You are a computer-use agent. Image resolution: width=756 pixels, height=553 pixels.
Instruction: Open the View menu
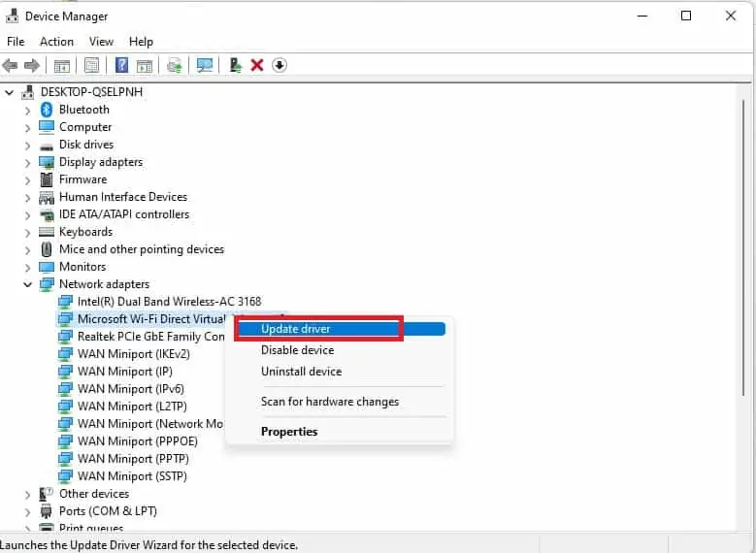tap(101, 42)
